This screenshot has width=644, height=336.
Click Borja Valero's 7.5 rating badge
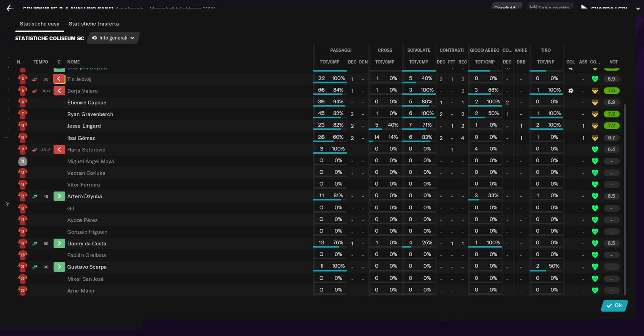point(611,91)
